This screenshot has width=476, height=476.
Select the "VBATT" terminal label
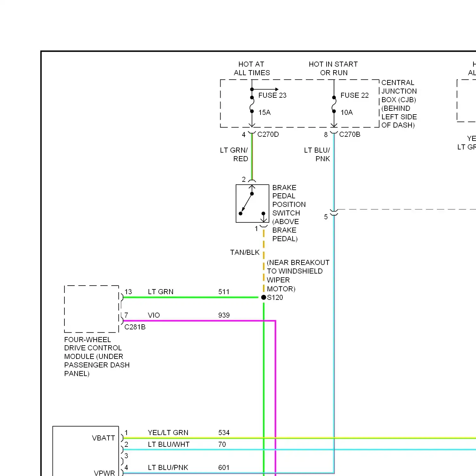click(103, 438)
